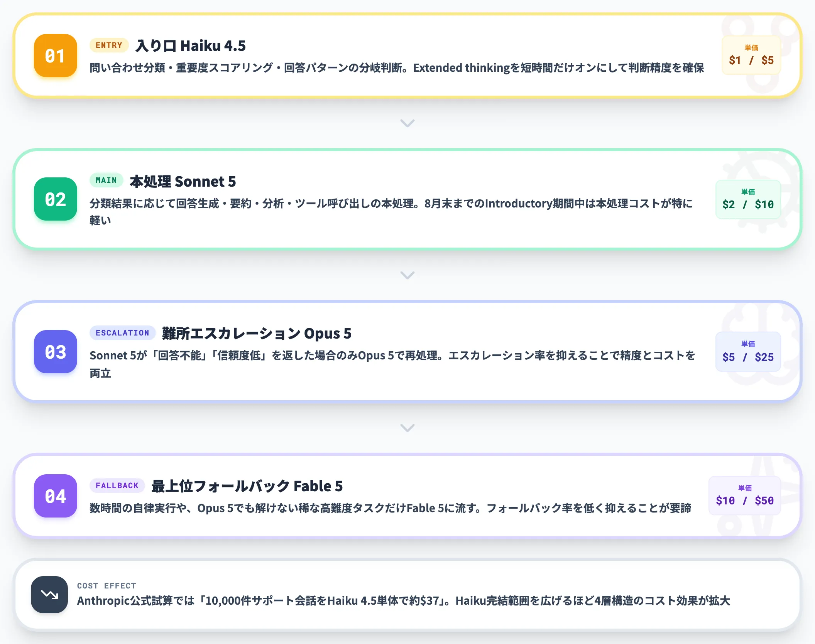Click the purple 04 step badge
This screenshot has width=815, height=644.
click(x=56, y=496)
